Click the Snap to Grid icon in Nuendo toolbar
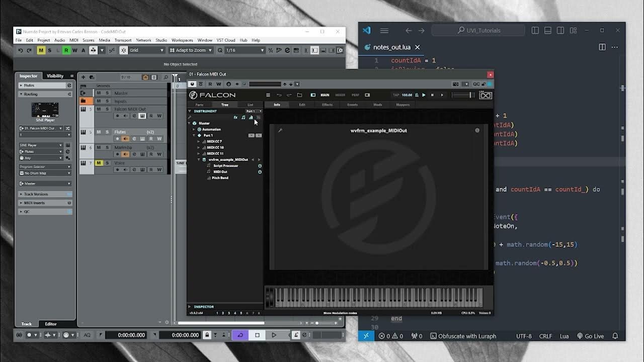Image resolution: width=644 pixels, height=362 pixels. 124,50
